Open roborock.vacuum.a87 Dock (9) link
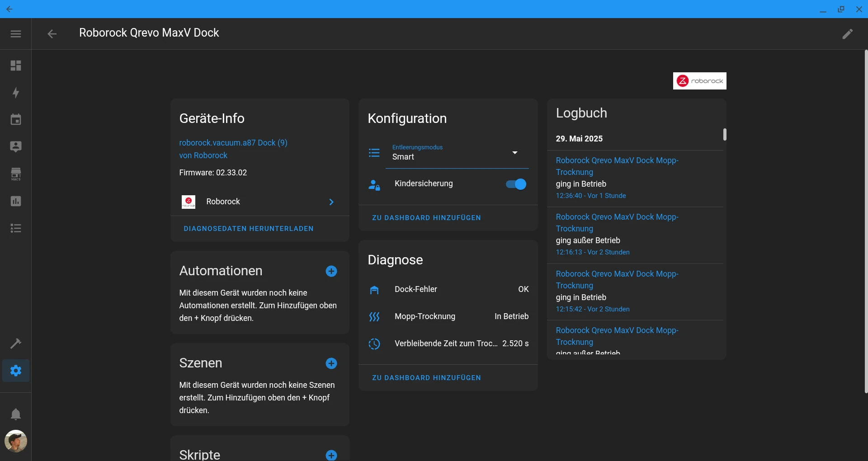868x461 pixels. 233,143
